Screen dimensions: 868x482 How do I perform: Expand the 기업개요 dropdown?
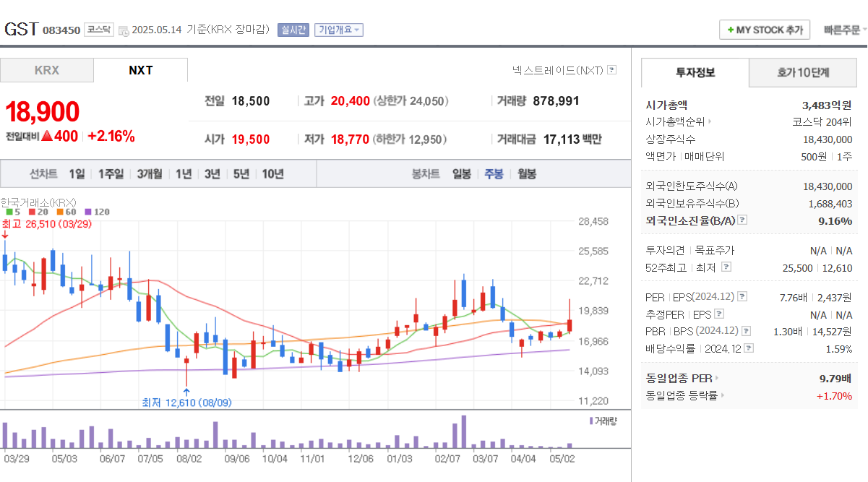pos(338,30)
